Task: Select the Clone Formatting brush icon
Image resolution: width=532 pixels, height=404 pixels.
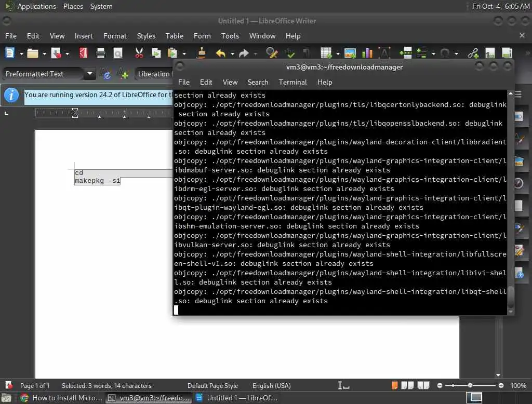Action: point(202,53)
